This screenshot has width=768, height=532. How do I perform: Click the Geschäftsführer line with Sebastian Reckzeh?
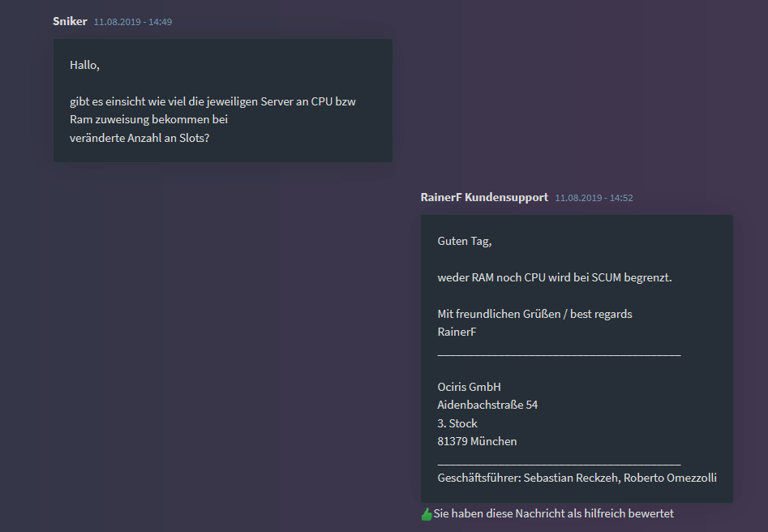(577, 478)
